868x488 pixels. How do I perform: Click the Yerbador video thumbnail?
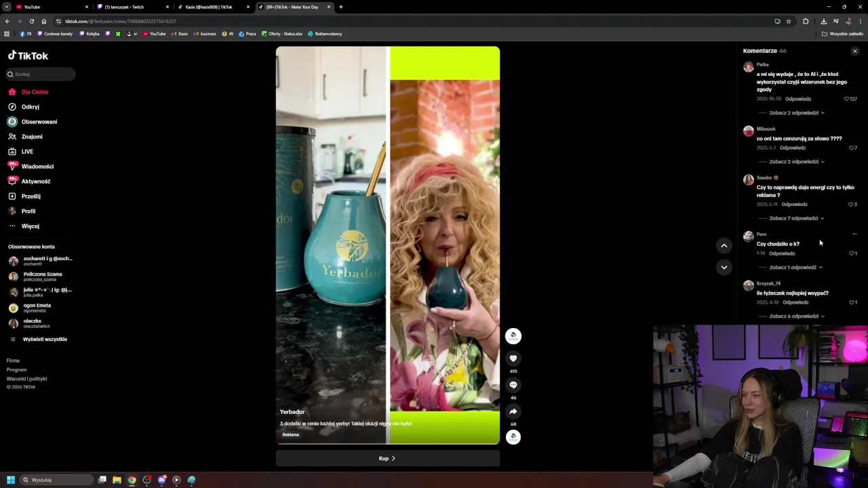pos(388,245)
